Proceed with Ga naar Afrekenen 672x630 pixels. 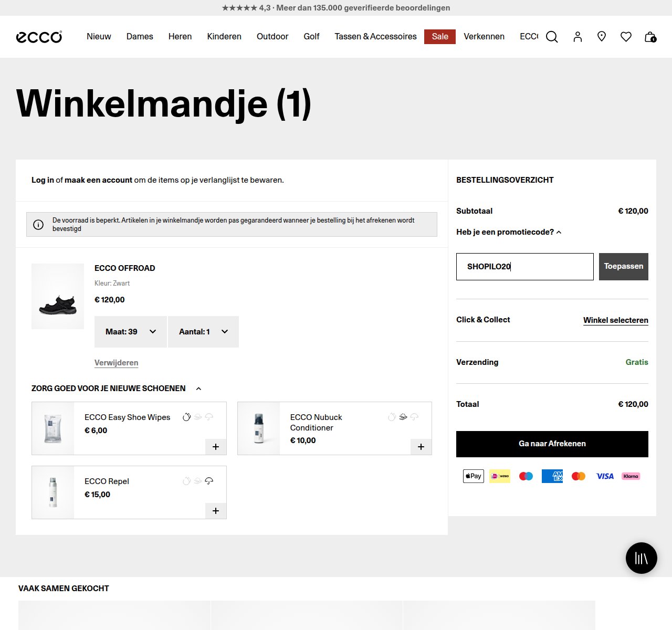552,444
